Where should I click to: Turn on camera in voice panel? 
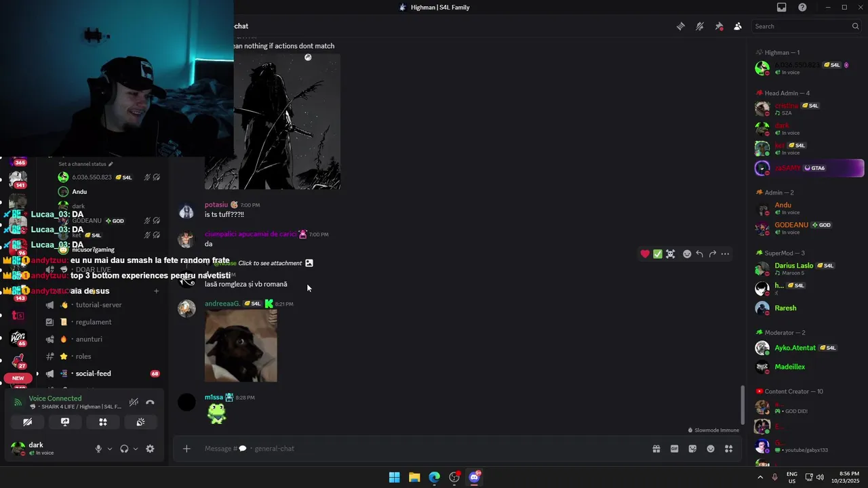[x=27, y=422]
